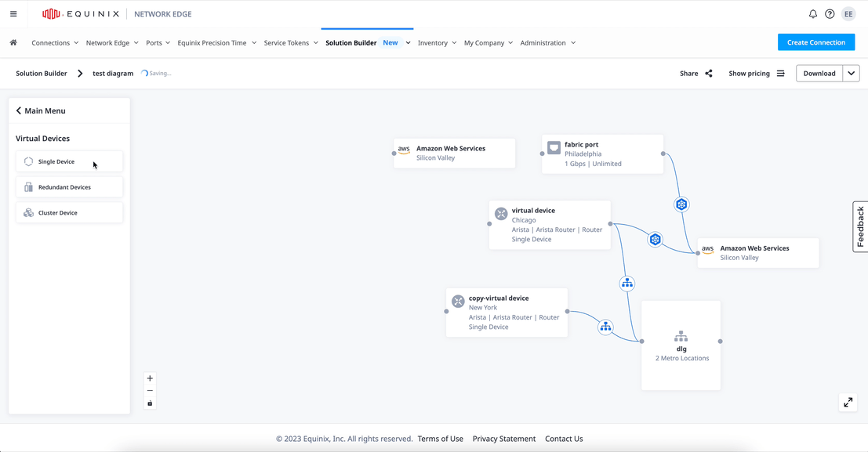Screen dimensions: 868x452
Task: Click the notifications bell icon
Action: pos(812,14)
